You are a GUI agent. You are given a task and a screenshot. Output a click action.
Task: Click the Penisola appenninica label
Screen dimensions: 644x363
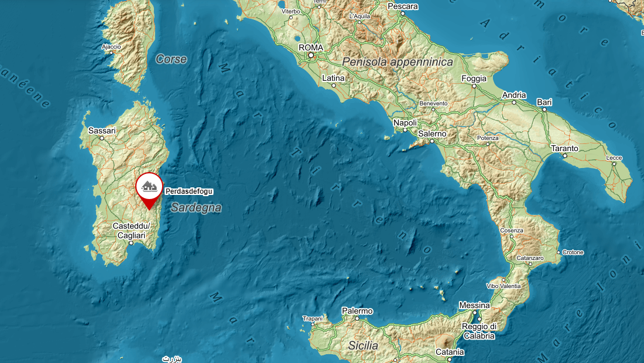[398, 62]
